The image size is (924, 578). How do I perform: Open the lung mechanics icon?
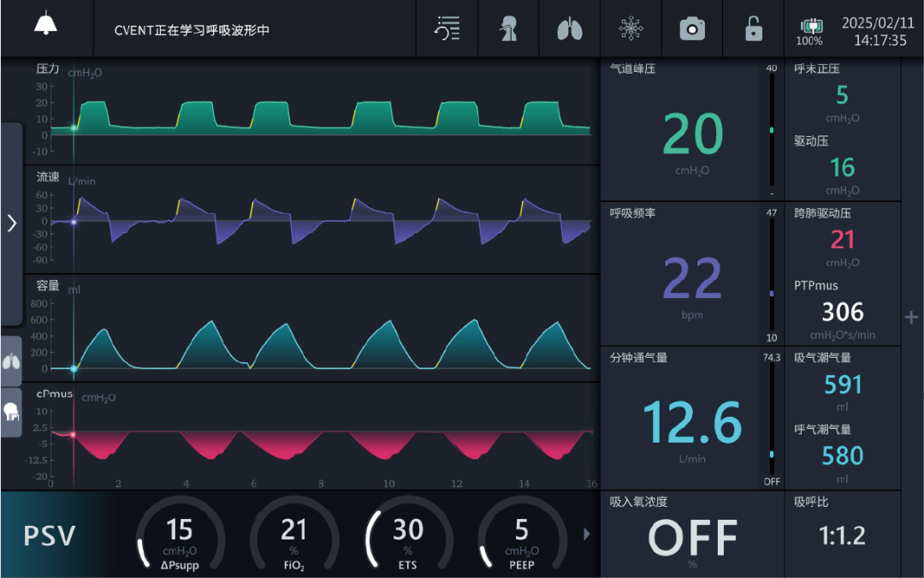(569, 28)
